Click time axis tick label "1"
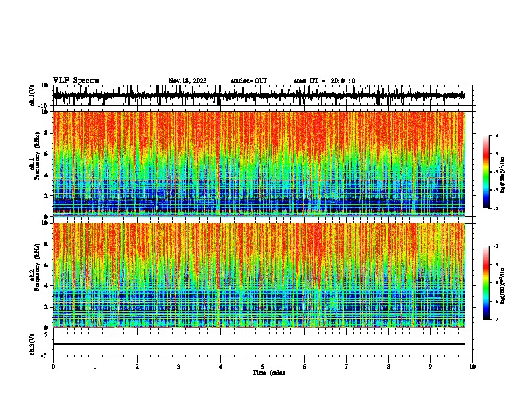Viewport: 532px width, 411px height. pyautogui.click(x=95, y=367)
